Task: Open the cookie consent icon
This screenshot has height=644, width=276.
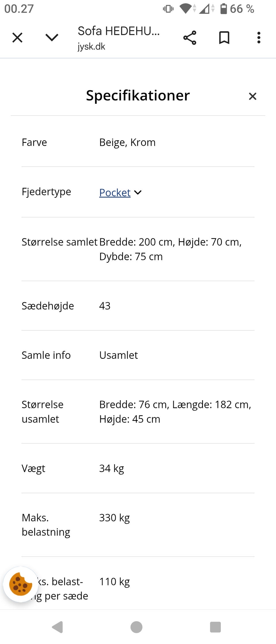Action: (21, 586)
